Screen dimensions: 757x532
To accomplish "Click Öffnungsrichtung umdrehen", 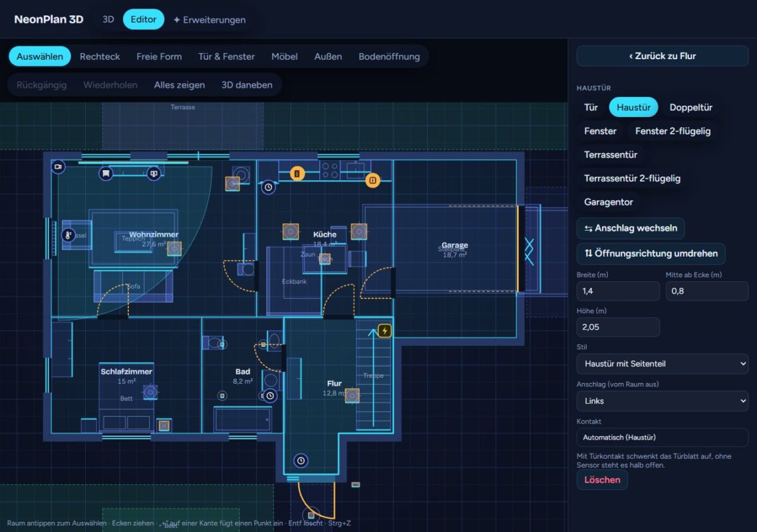I will (651, 253).
